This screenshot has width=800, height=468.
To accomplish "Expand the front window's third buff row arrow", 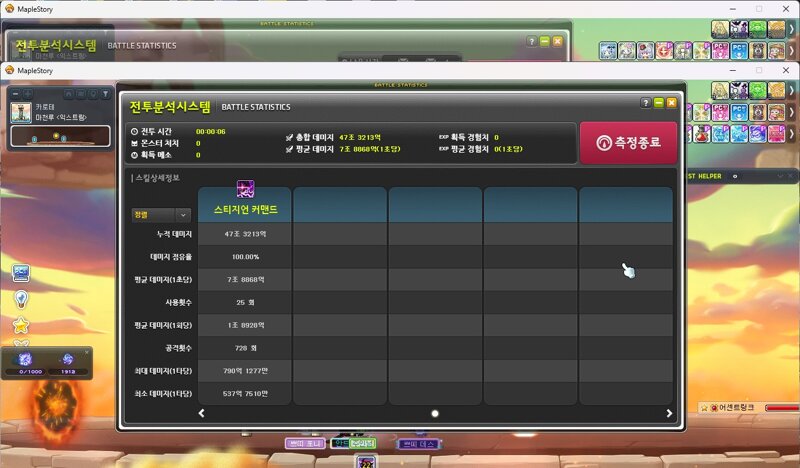I will (791, 134).
